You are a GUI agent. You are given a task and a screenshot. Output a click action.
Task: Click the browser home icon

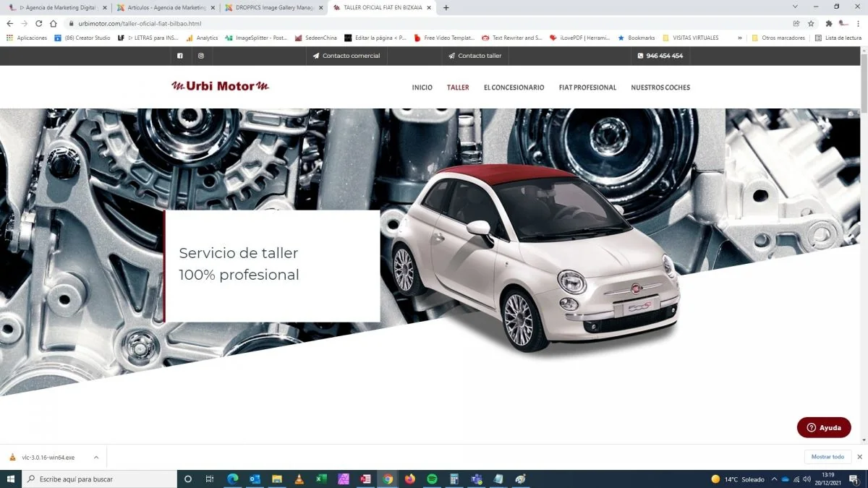[x=53, y=23]
